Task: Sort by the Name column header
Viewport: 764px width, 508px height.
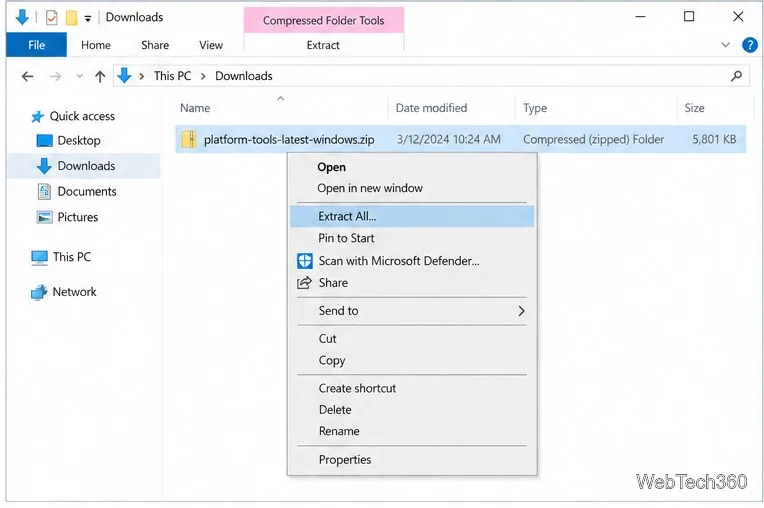Action: click(195, 108)
